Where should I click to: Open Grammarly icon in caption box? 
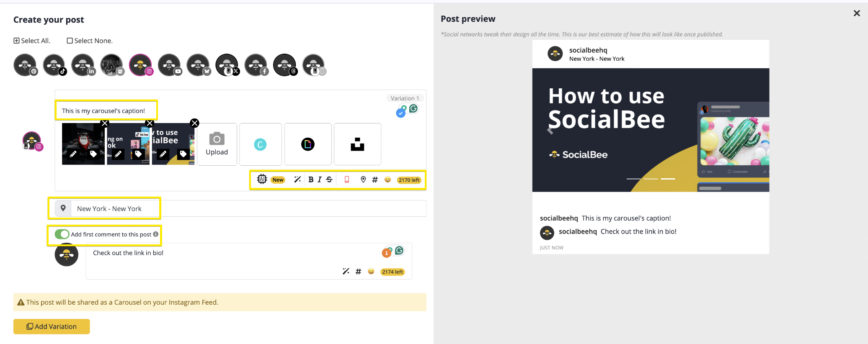(413, 108)
